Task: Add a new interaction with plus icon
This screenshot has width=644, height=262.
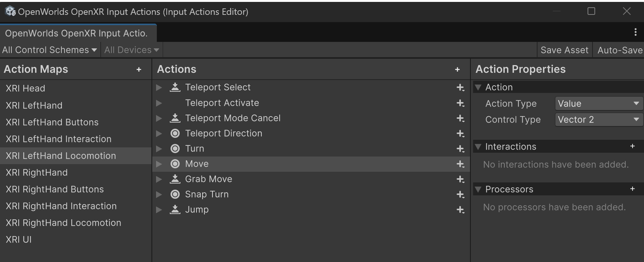Action: pos(632,146)
